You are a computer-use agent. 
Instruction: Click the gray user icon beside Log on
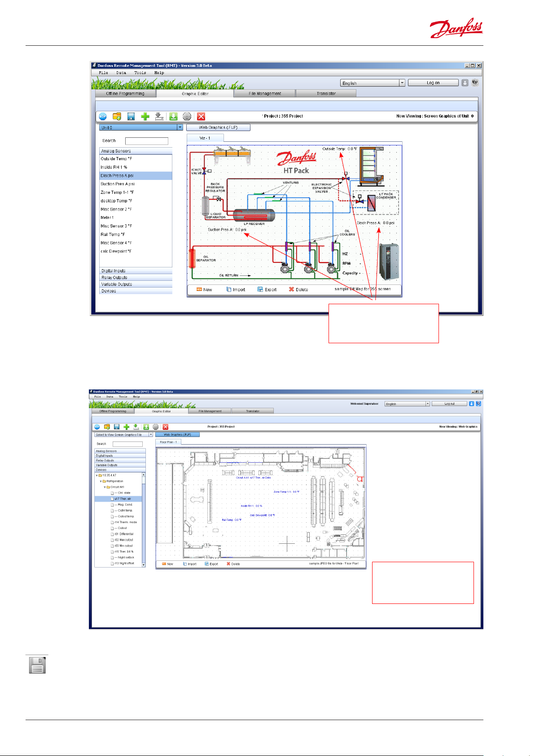(x=465, y=83)
